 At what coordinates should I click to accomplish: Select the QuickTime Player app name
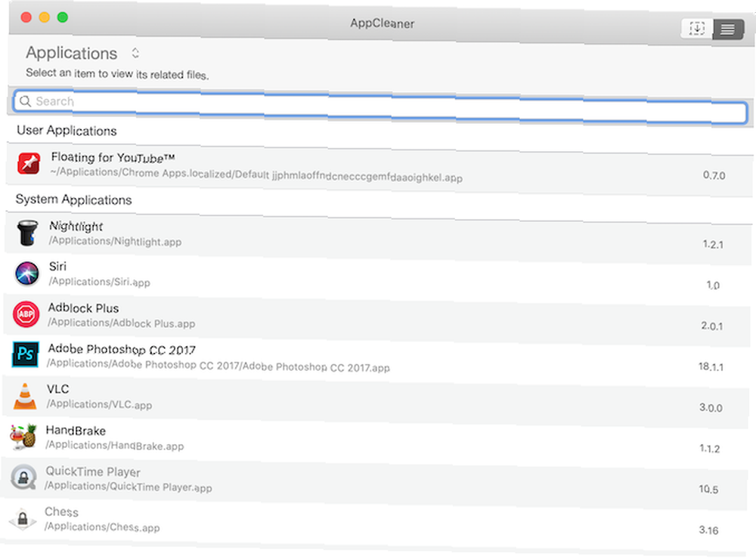93,471
